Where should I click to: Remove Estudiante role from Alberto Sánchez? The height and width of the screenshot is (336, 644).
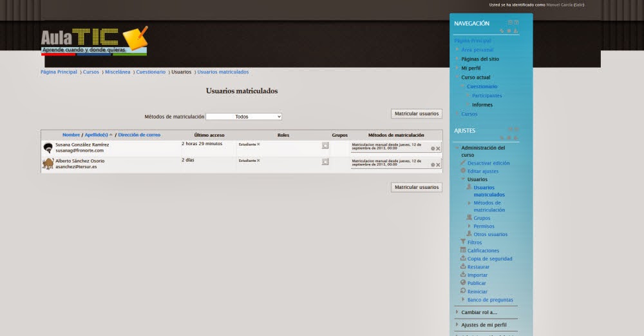click(x=258, y=161)
